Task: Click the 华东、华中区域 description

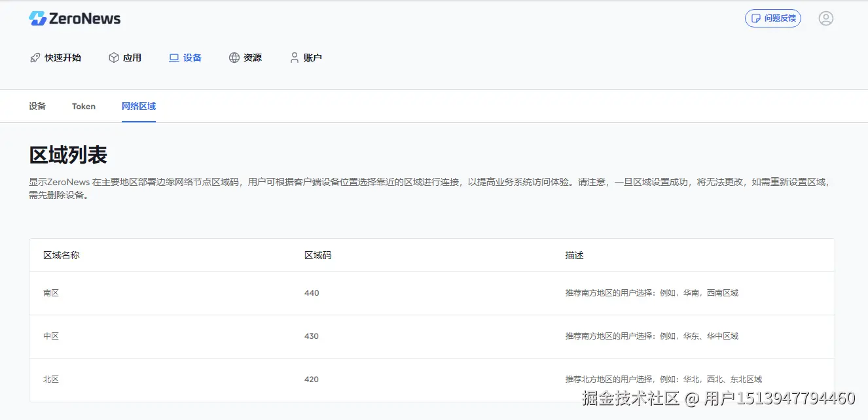Action: [x=652, y=336]
